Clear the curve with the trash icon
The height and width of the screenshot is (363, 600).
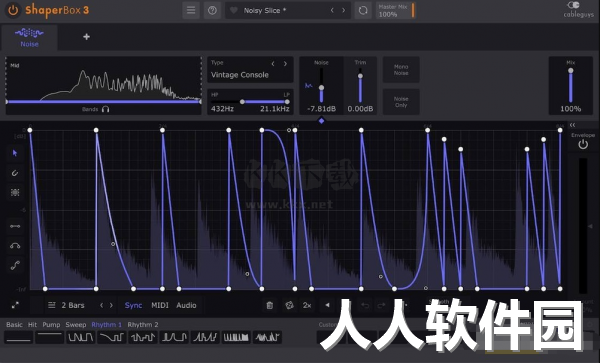pos(269,305)
